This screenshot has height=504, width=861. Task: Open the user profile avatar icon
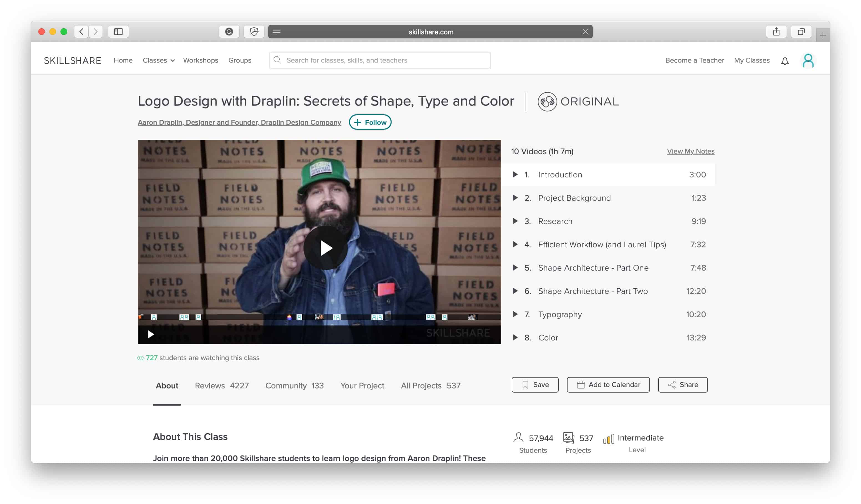(808, 61)
